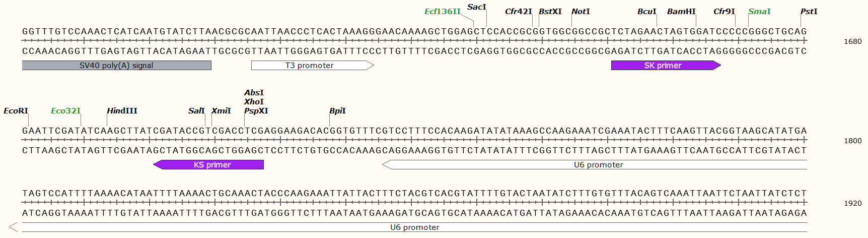Select the EcoRI restriction site label
868x238 pixels.
[x=16, y=111]
